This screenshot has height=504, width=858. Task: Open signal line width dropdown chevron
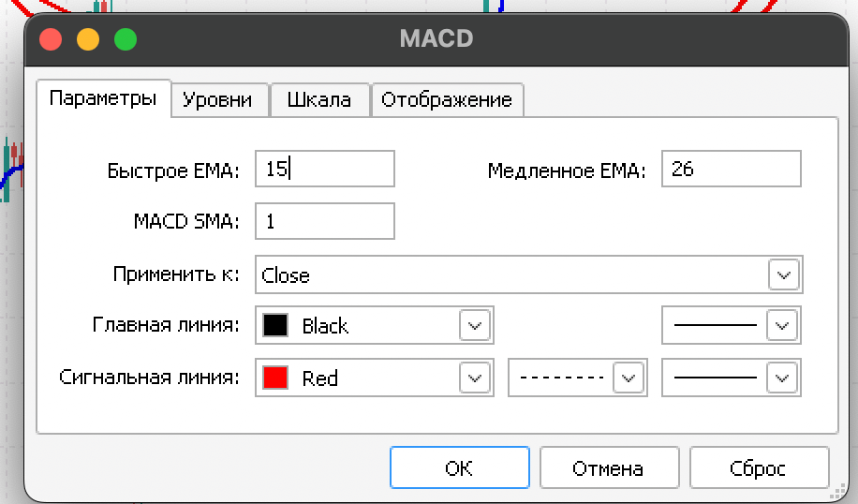(x=782, y=378)
